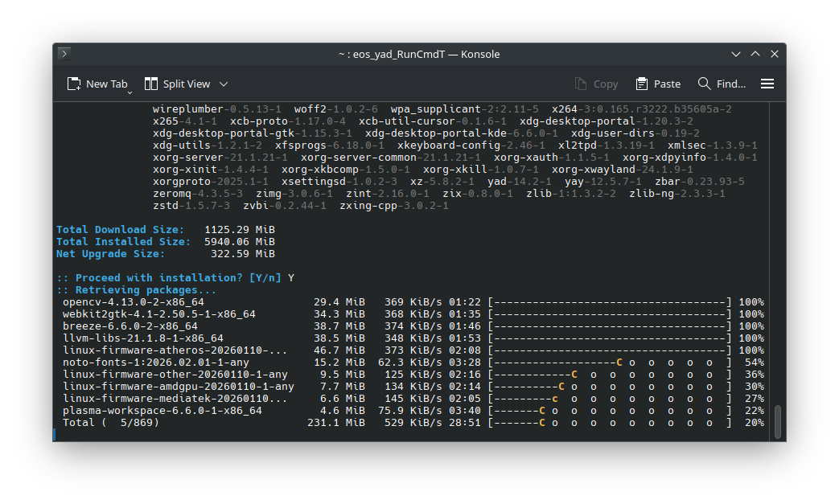Image resolution: width=839 pixels, height=504 pixels.
Task: Click the New Tab icon
Action: pyautogui.click(x=74, y=84)
